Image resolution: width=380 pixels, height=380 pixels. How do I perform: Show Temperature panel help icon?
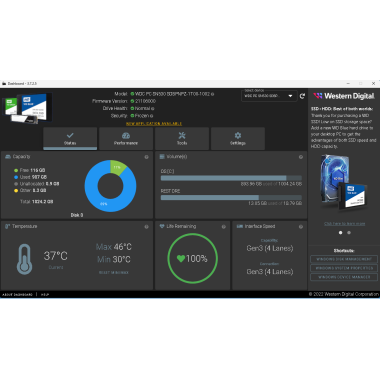146,227
